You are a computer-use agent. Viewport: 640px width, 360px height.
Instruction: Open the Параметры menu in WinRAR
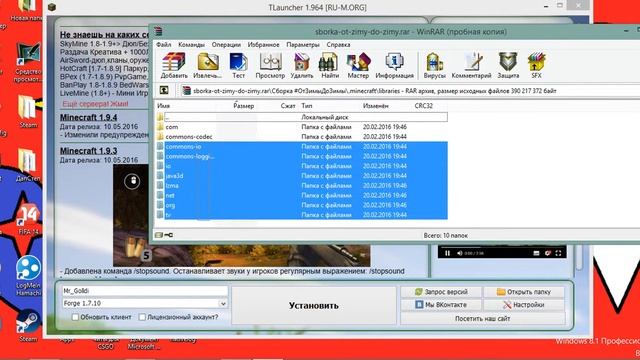pyautogui.click(x=302, y=44)
